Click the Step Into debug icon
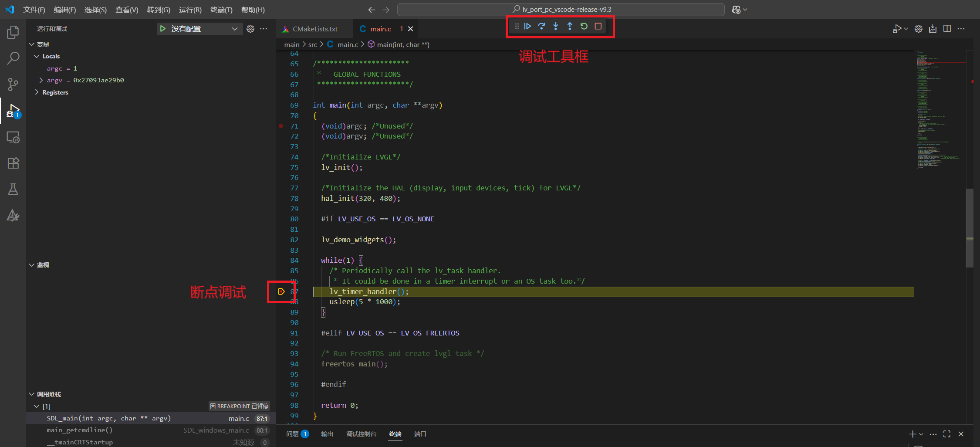This screenshot has width=980, height=447. coord(555,26)
